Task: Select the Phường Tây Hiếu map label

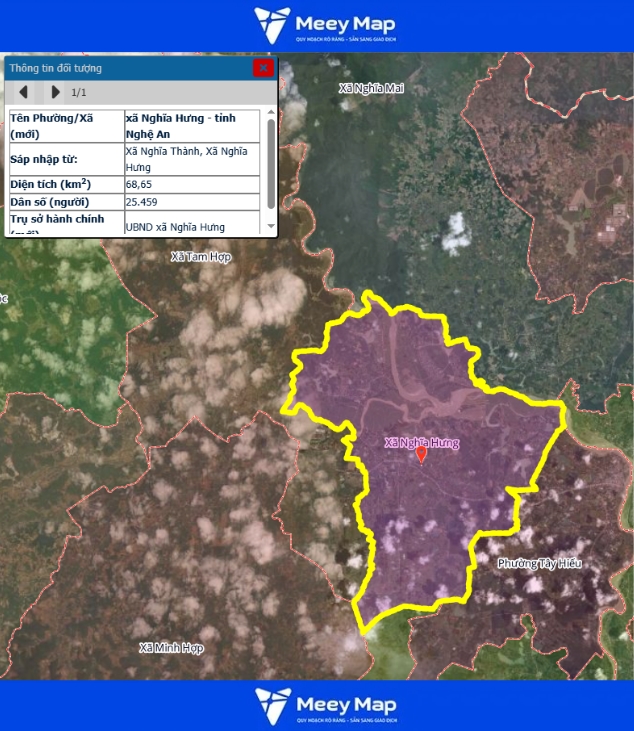Action: pyautogui.click(x=539, y=564)
